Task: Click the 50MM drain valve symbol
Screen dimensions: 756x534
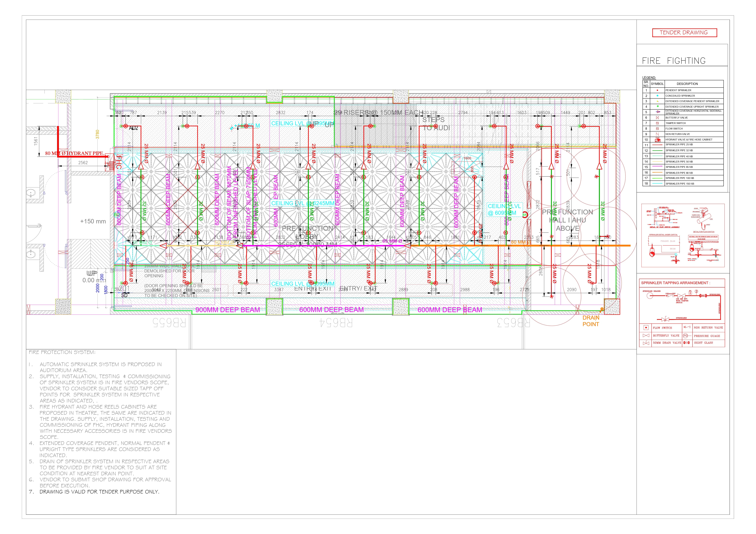Action: [646, 343]
